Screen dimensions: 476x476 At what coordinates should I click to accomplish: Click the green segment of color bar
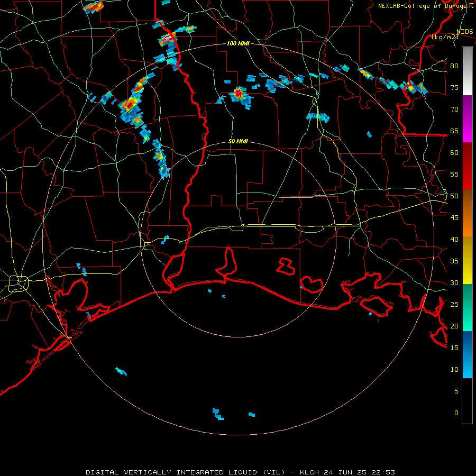click(467, 307)
